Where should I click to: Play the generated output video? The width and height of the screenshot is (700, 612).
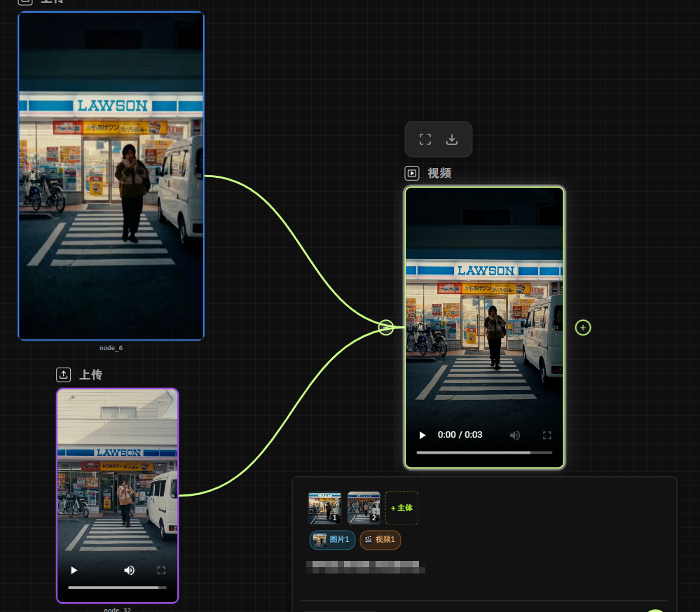423,435
